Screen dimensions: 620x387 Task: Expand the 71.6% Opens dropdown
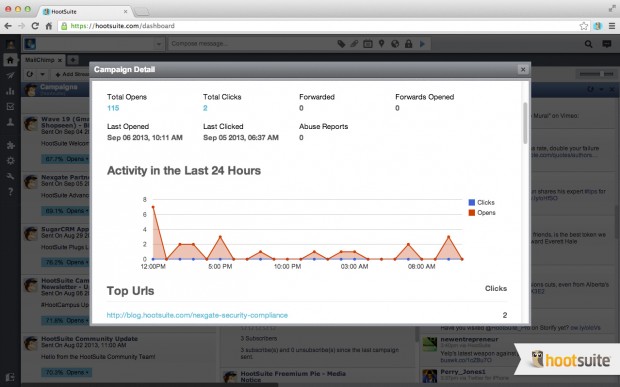(66, 320)
